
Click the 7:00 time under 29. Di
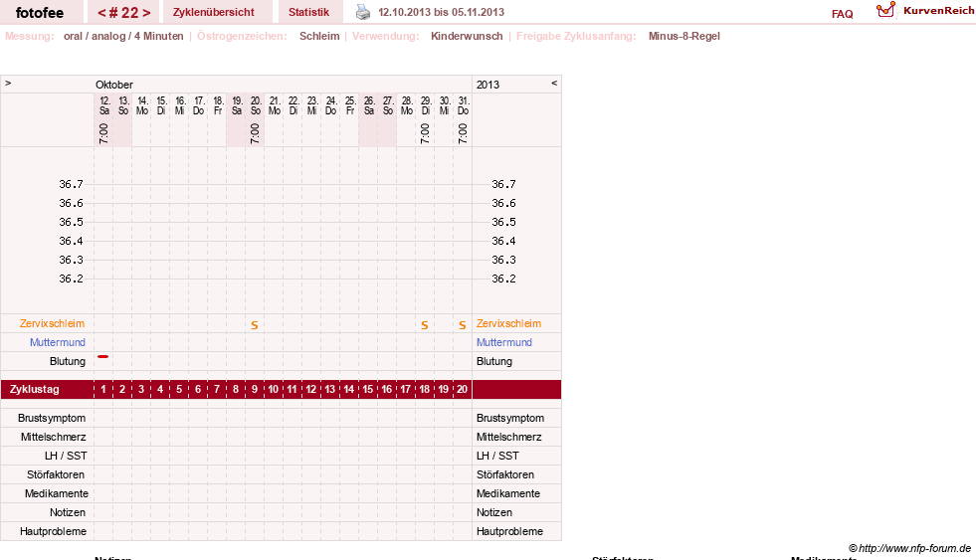click(x=425, y=133)
